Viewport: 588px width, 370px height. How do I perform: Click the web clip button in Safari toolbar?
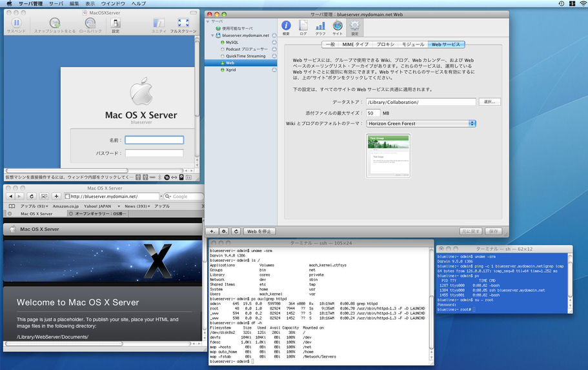pos(44,196)
